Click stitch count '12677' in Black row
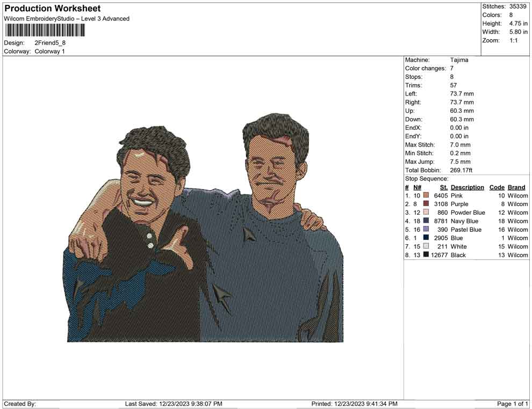 440,255
